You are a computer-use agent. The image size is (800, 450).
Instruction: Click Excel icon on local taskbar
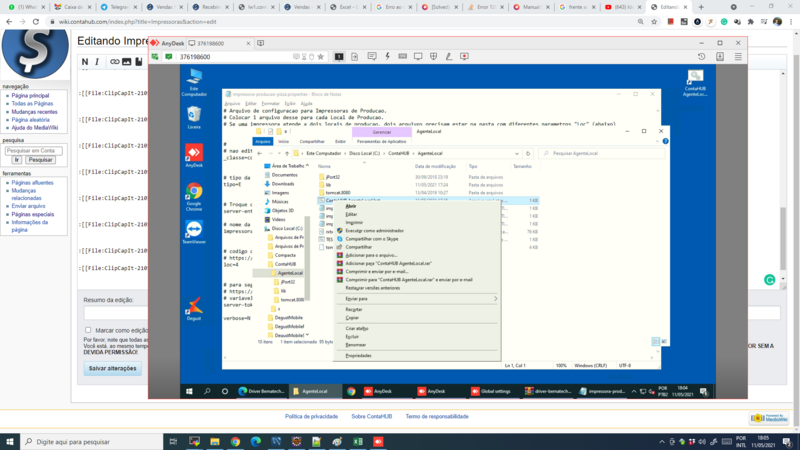tap(358, 442)
